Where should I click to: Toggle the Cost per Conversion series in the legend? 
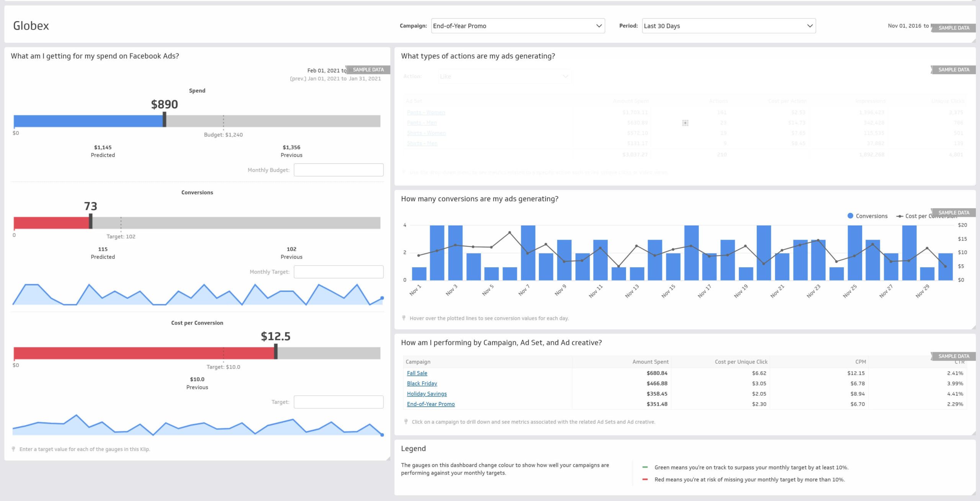(926, 215)
